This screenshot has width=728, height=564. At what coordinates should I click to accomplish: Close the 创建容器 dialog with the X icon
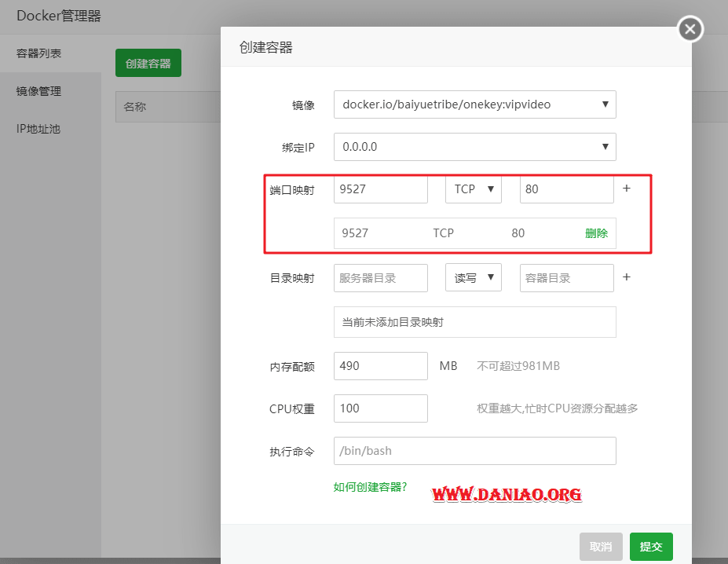point(690,29)
